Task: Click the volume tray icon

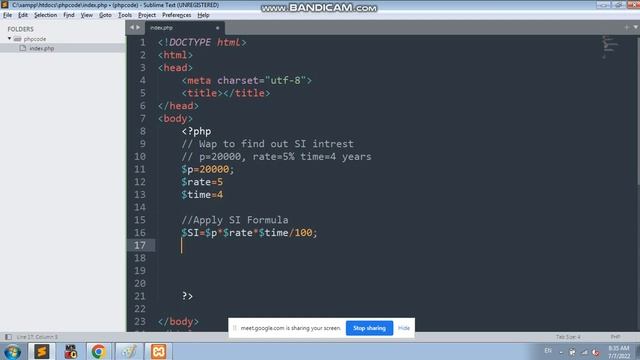Action: (x=596, y=352)
